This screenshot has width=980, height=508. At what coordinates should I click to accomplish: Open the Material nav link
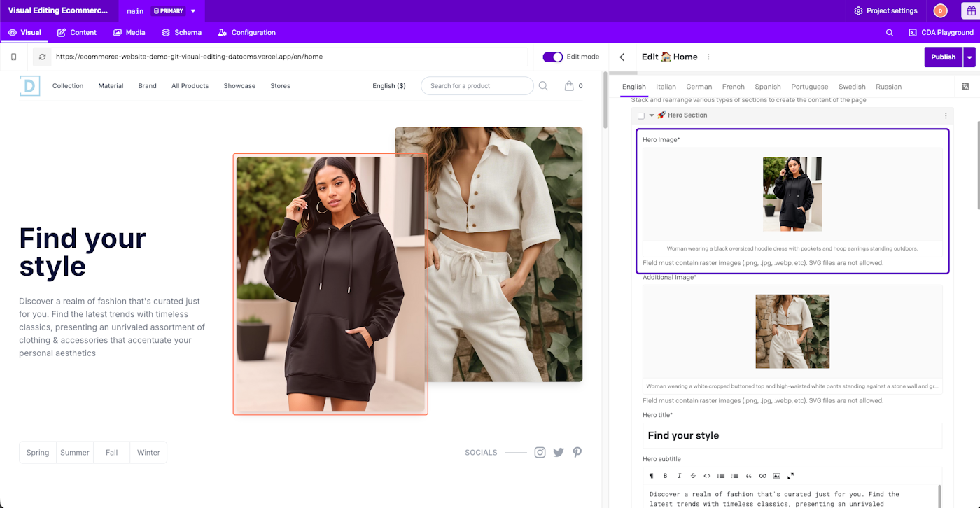point(111,86)
